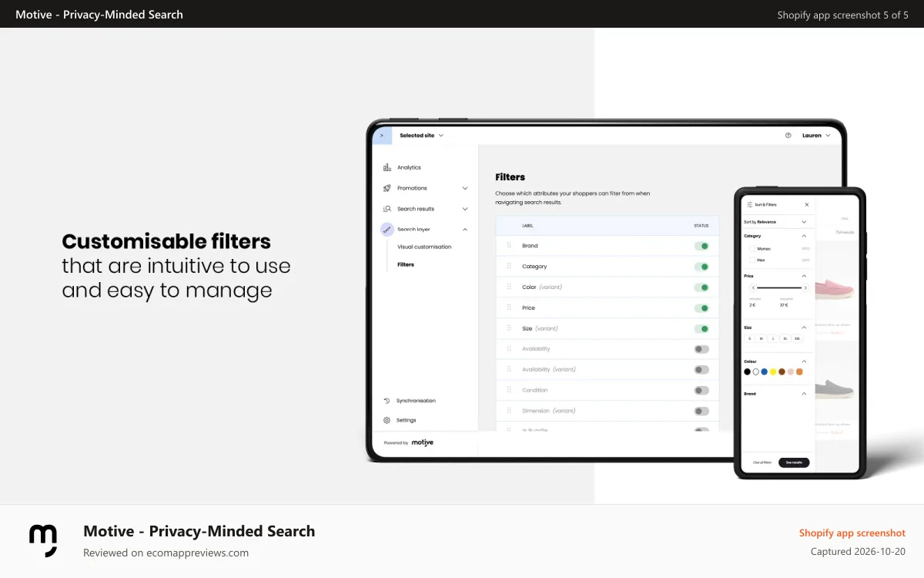Image resolution: width=924 pixels, height=578 pixels.
Task: Pick the black colour swatch
Action: [747, 371]
